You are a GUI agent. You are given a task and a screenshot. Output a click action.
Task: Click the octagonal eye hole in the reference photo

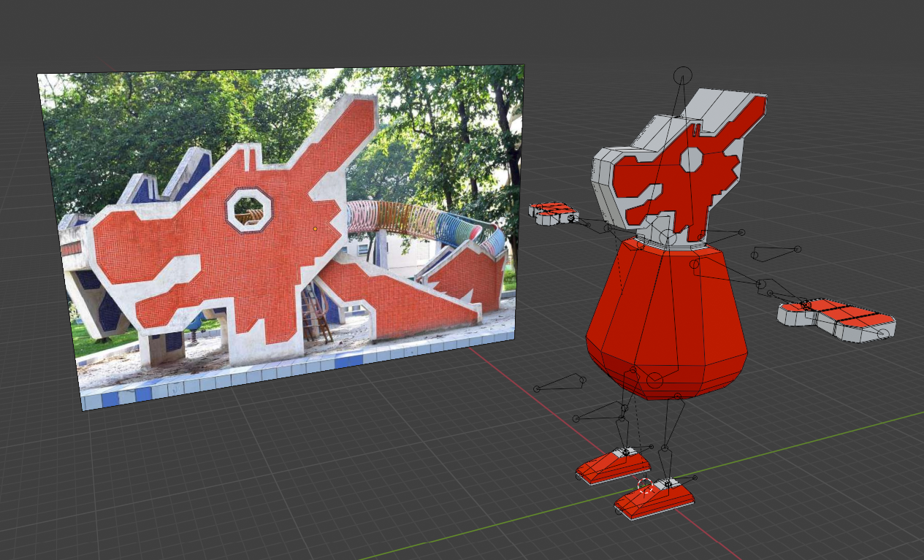pyautogui.click(x=249, y=210)
